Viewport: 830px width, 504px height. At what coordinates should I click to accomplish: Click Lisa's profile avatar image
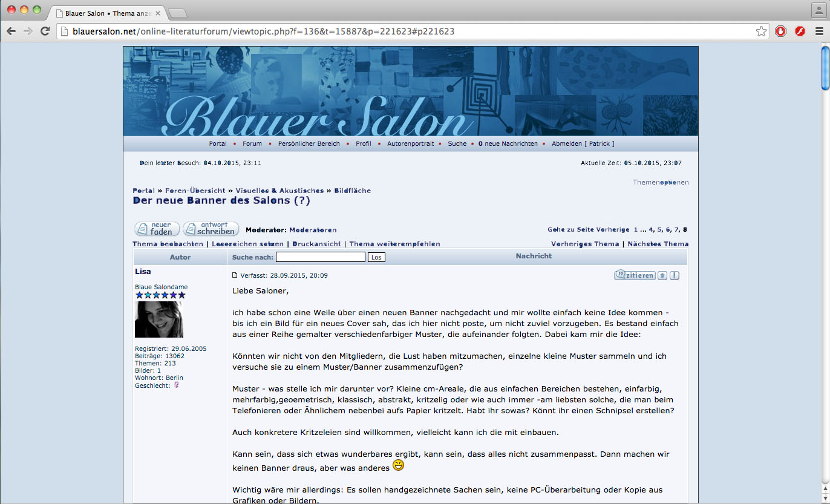pyautogui.click(x=158, y=319)
